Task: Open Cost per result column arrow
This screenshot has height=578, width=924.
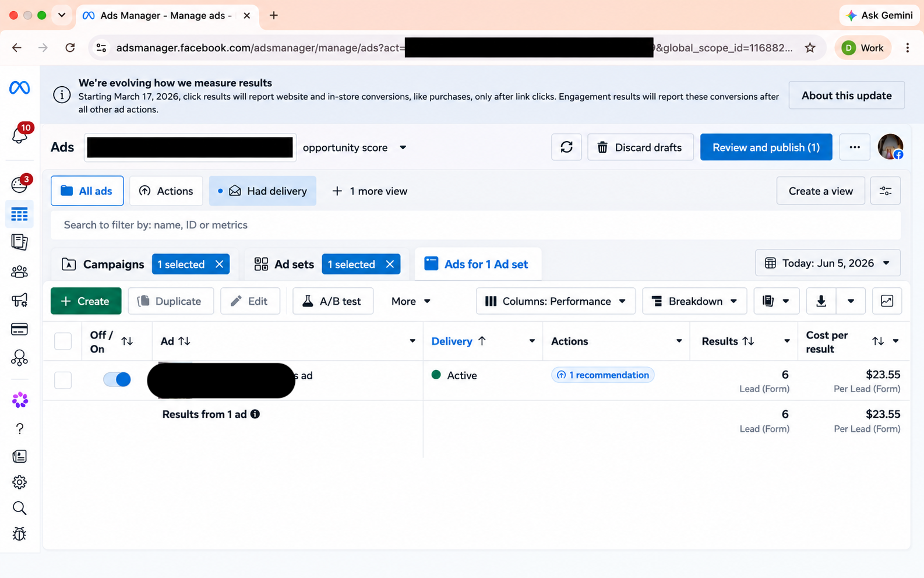Action: pos(895,341)
